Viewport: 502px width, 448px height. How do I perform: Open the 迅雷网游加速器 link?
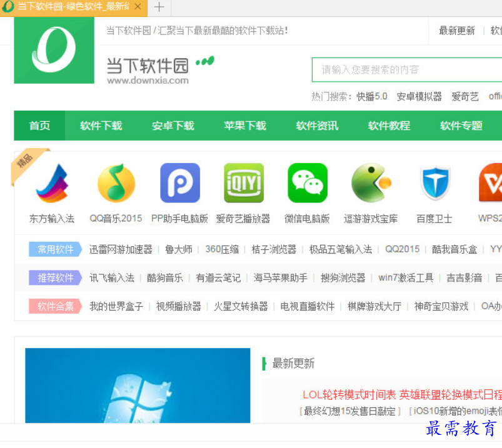pos(121,249)
